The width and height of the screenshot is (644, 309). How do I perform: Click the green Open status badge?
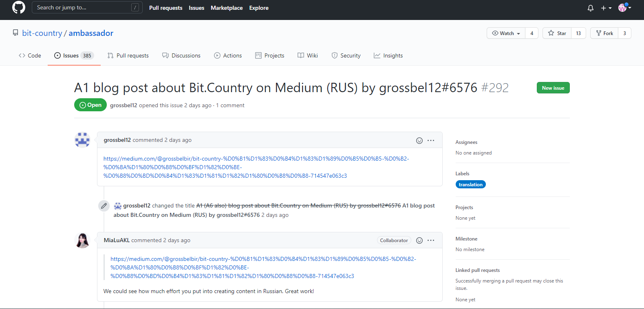coord(90,105)
